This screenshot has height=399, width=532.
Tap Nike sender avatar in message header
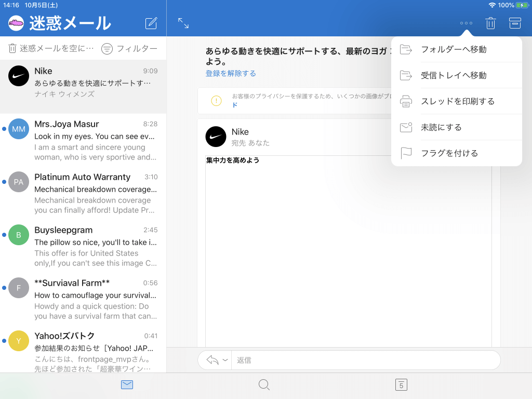pyautogui.click(x=216, y=137)
